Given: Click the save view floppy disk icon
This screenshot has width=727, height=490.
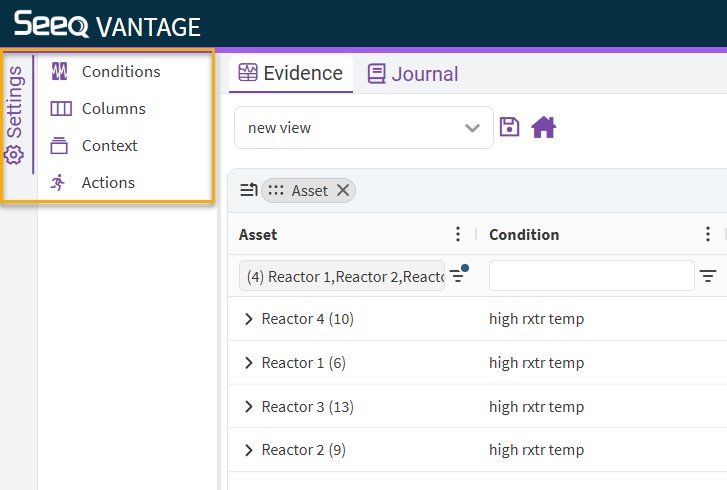Looking at the screenshot, I should pyautogui.click(x=510, y=127).
